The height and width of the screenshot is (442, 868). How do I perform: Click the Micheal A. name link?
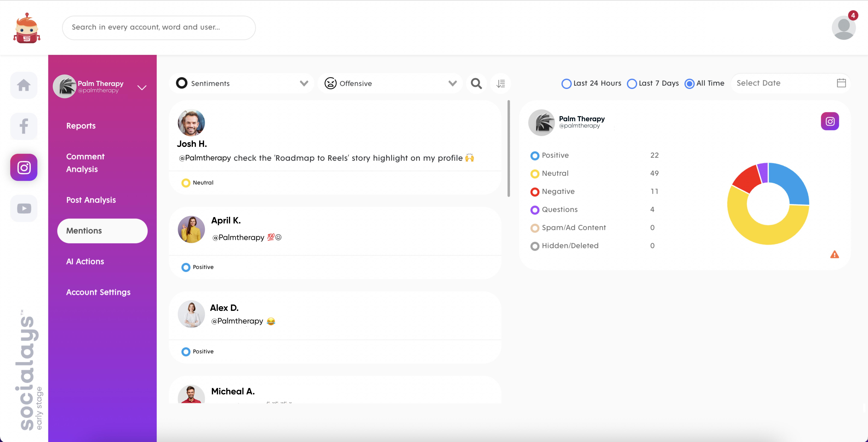point(233,391)
